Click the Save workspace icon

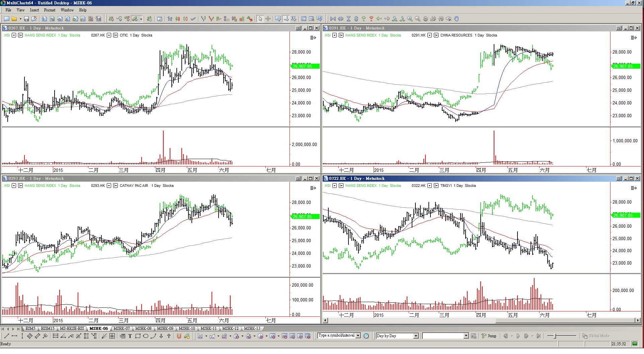tap(26, 19)
